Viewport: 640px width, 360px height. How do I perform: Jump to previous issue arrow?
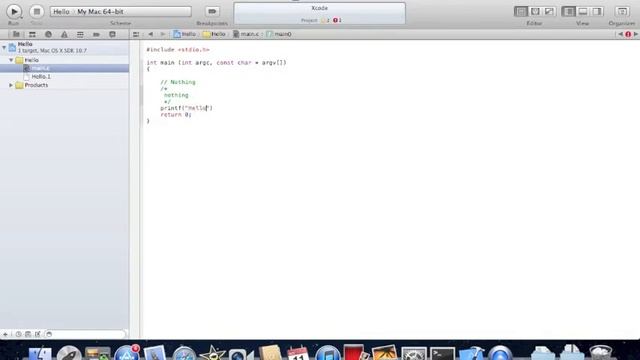click(620, 34)
